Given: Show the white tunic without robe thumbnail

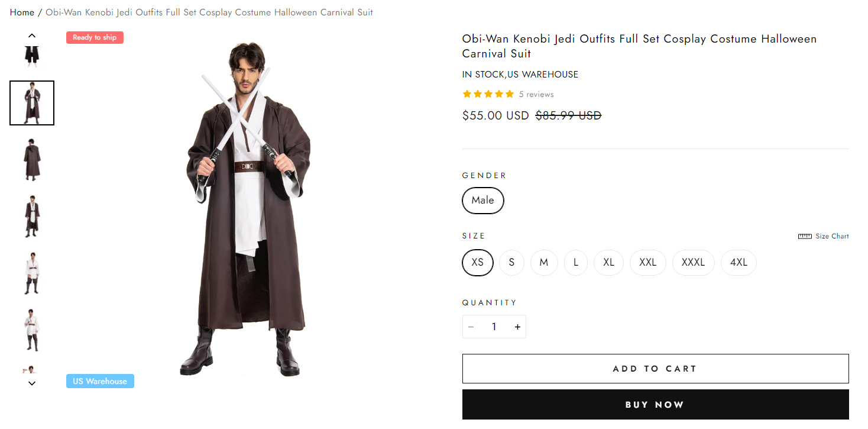Looking at the screenshot, I should pos(32,273).
